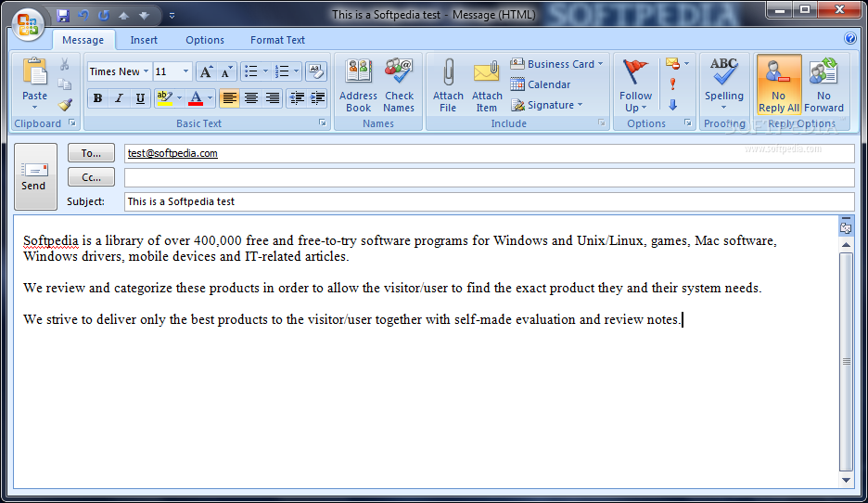Open the Address Book
This screenshot has height=503, width=868.
(358, 86)
